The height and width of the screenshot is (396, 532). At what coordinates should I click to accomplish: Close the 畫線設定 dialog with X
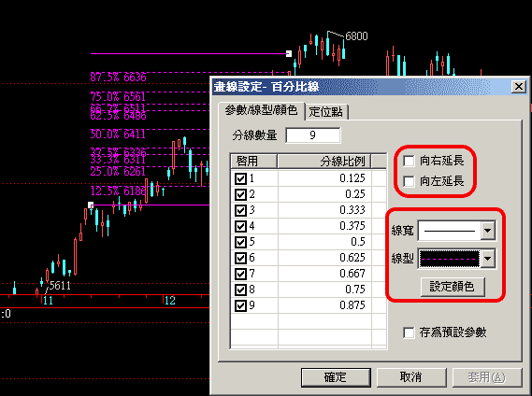(519, 87)
